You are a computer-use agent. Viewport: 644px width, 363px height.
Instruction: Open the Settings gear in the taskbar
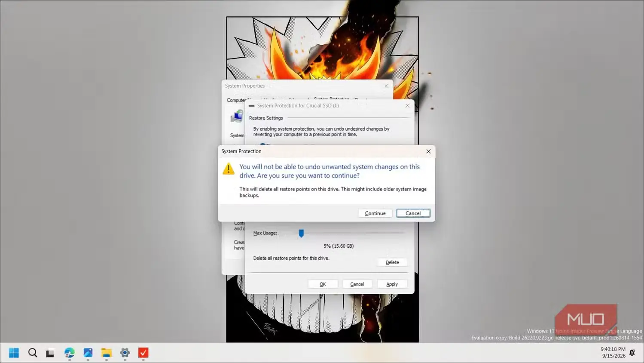point(125,353)
